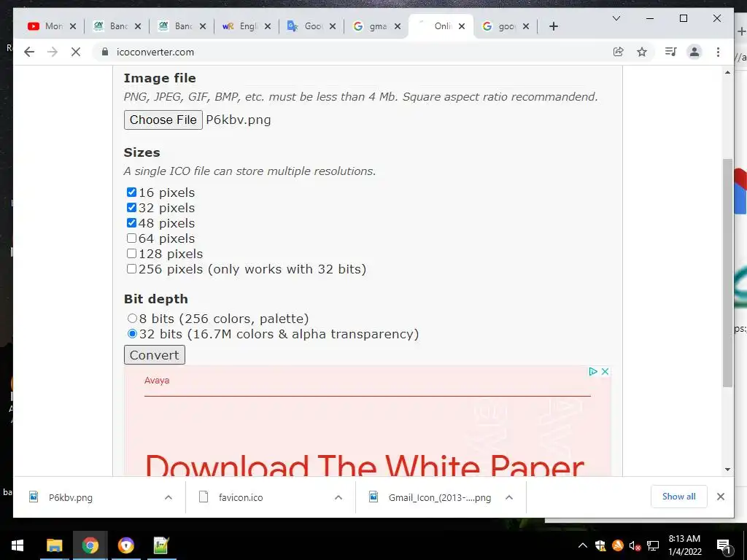Stop loading the page
The height and width of the screenshot is (560, 747).
[76, 52]
